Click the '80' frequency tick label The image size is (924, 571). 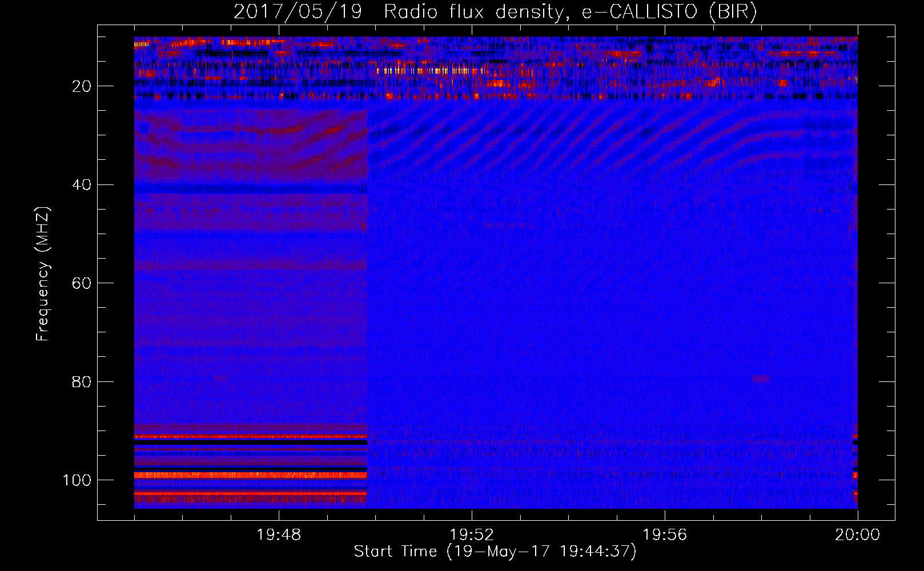(82, 381)
